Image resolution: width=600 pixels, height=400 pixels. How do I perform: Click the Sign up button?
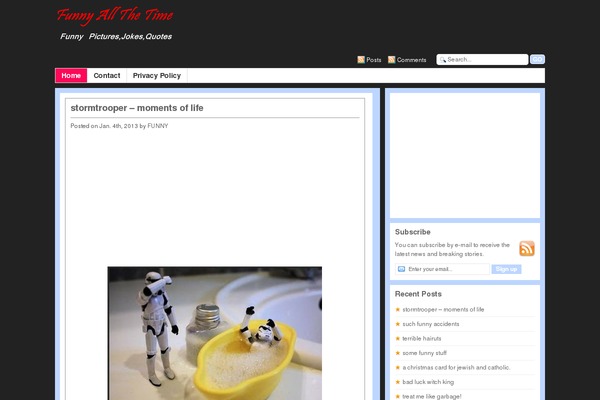pos(506,269)
